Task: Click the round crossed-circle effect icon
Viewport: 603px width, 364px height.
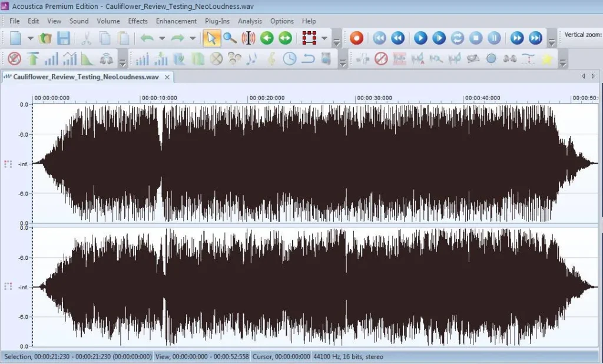Action: tap(216, 59)
